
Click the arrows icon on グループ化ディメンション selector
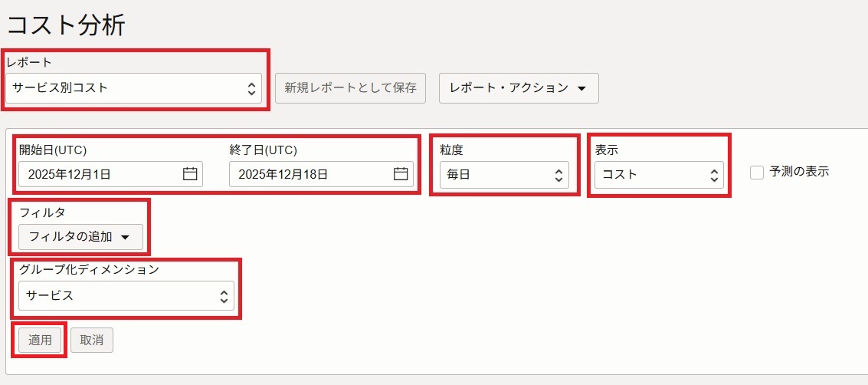click(224, 295)
